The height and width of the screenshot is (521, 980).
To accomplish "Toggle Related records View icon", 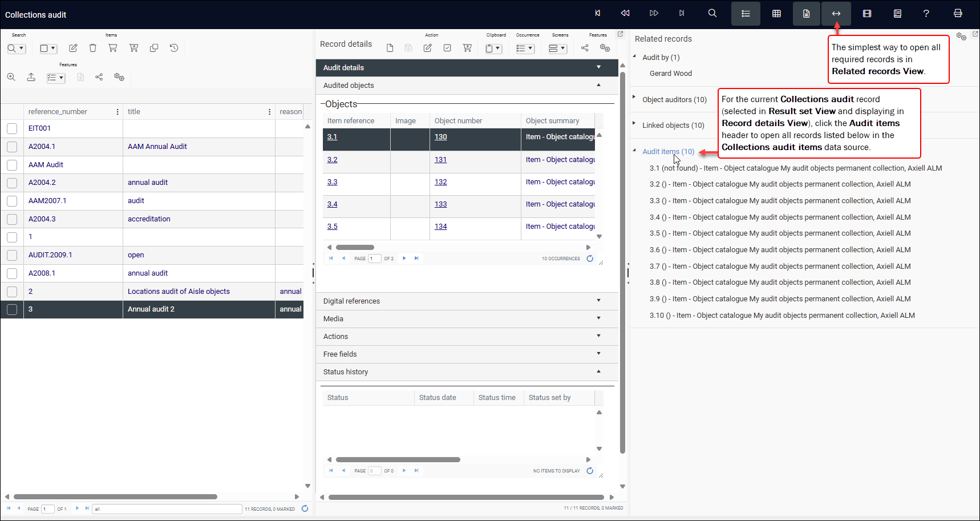I will tap(836, 14).
